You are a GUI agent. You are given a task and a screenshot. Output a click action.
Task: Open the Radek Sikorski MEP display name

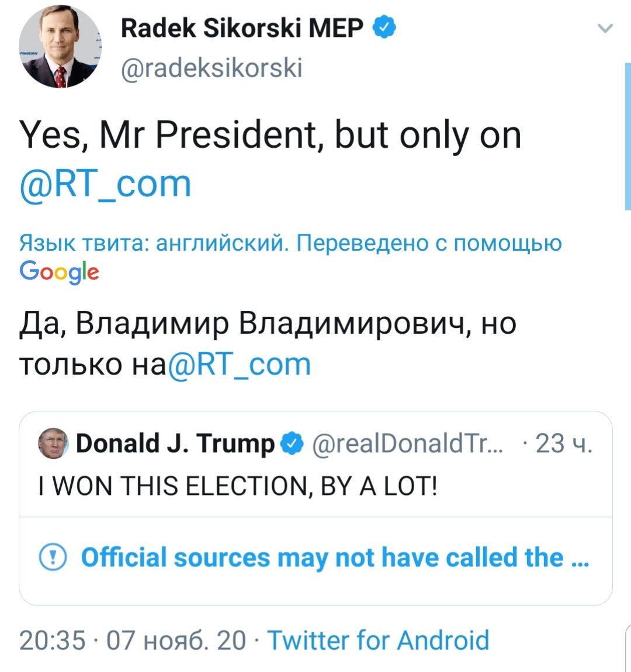pos(242,27)
